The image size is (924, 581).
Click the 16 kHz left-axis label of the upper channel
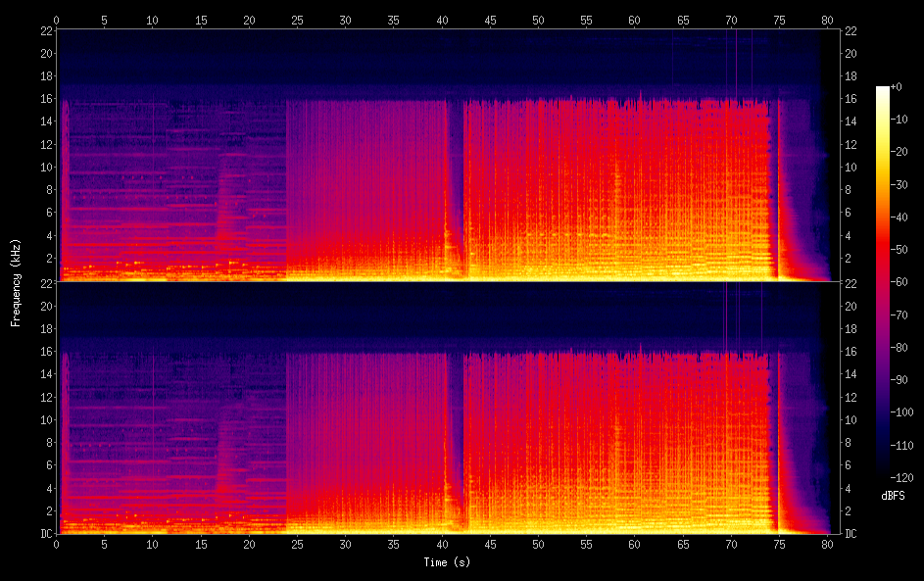point(46,99)
